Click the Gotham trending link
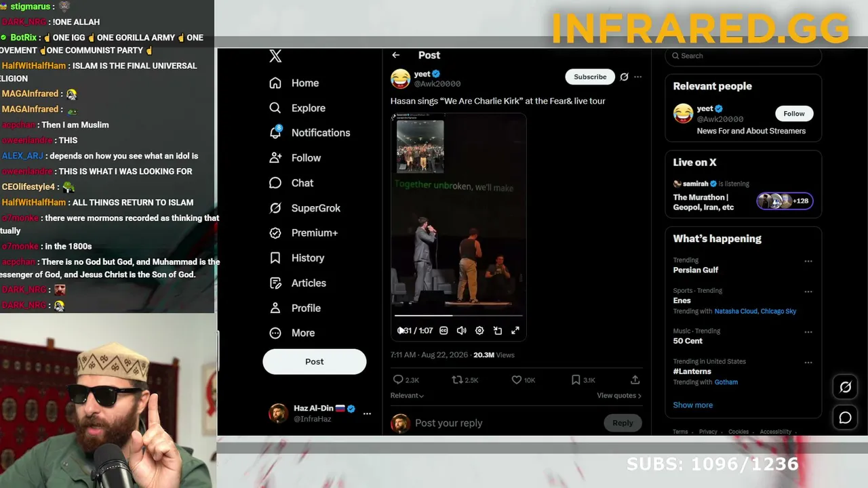 [x=726, y=382]
